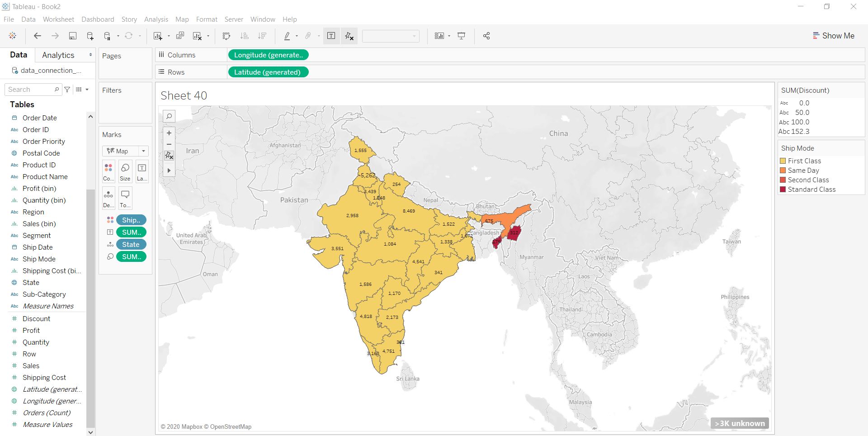This screenshot has height=436, width=868.
Task: Open the Analysis menu
Action: pyautogui.click(x=156, y=19)
